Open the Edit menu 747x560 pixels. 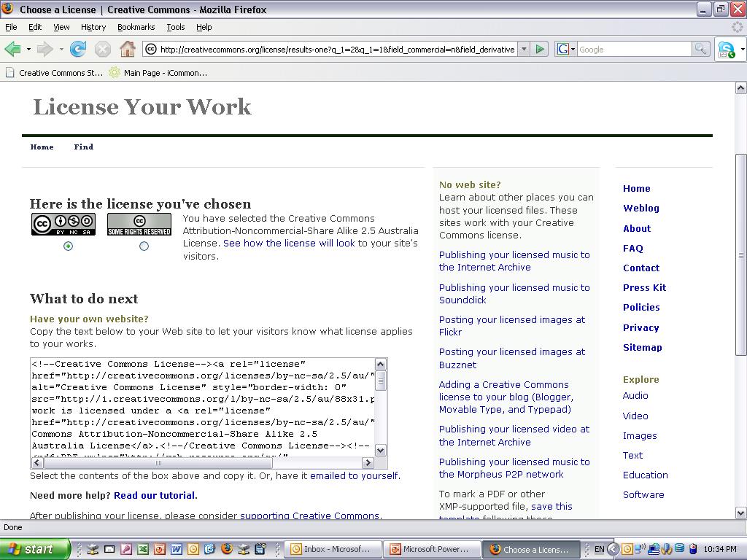tap(35, 27)
